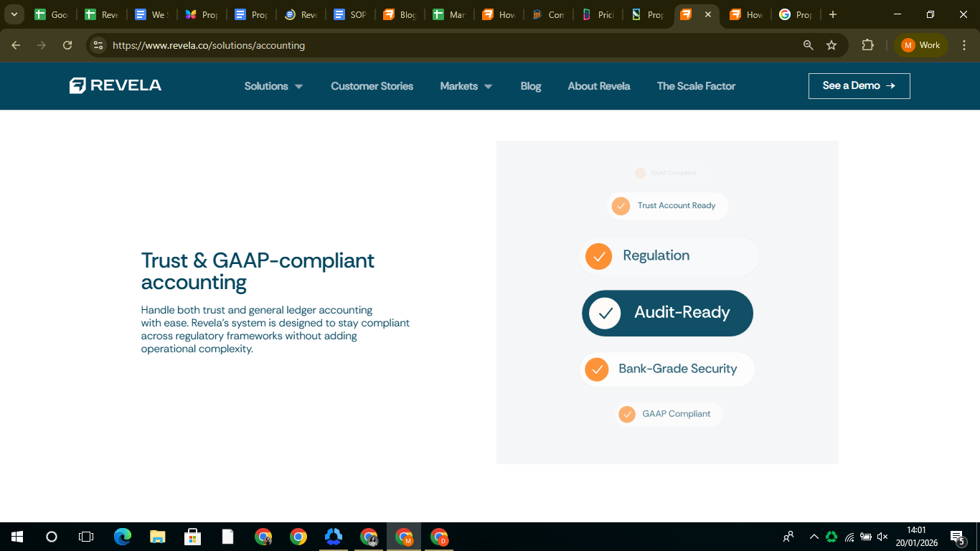Open a new tab with the plus icon
980x551 pixels.
pyautogui.click(x=832, y=14)
